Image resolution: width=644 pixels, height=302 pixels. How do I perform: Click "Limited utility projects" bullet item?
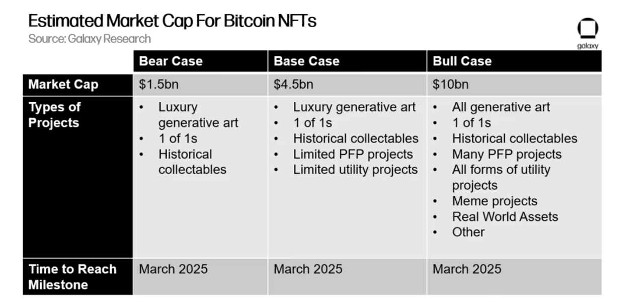355,170
